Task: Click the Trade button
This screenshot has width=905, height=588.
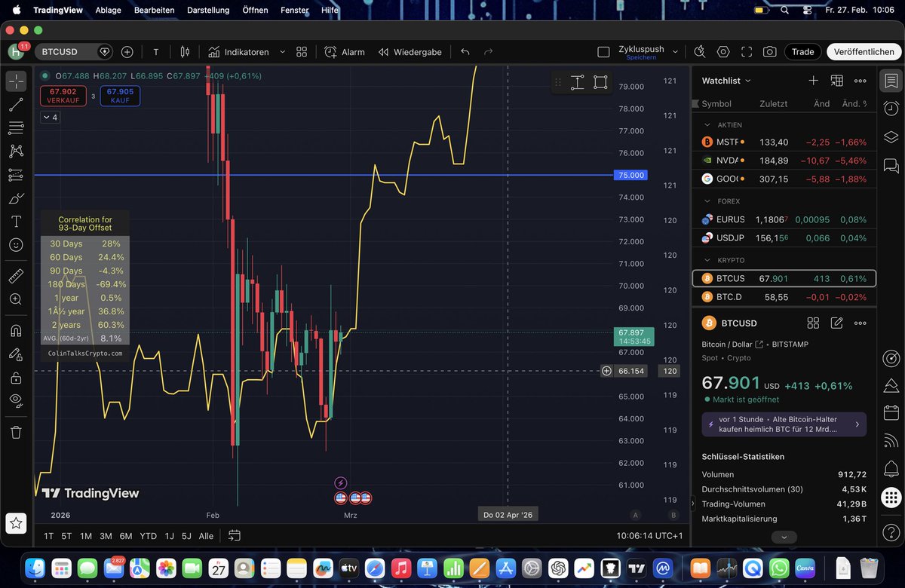Action: [x=802, y=52]
